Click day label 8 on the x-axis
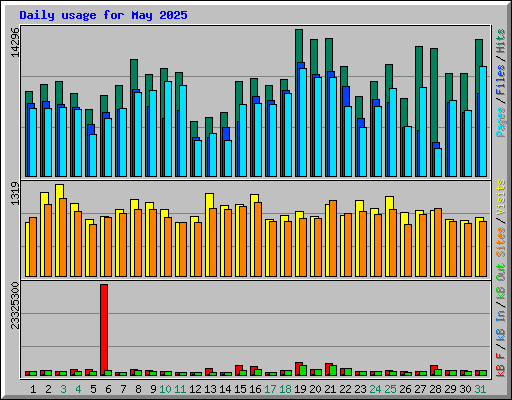 click(x=138, y=389)
